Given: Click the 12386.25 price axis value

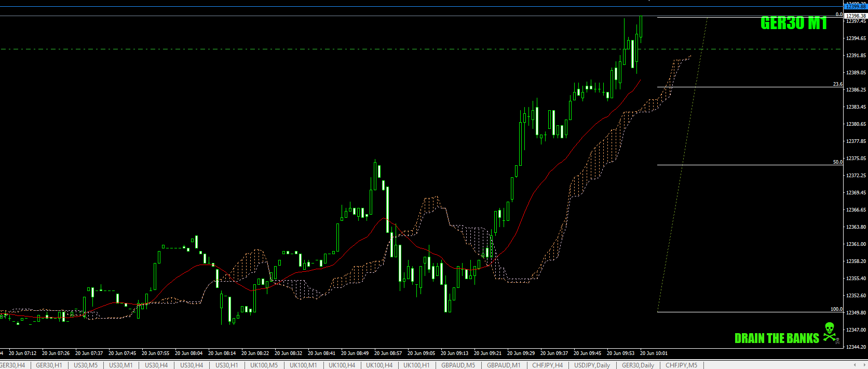Looking at the screenshot, I should 856,90.
